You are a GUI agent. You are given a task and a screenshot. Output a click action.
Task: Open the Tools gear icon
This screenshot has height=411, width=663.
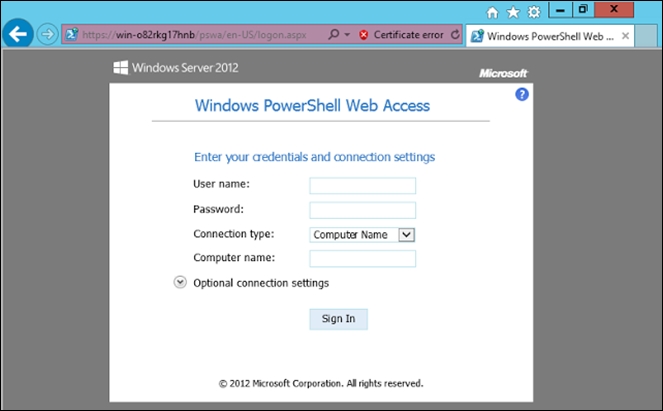[534, 12]
